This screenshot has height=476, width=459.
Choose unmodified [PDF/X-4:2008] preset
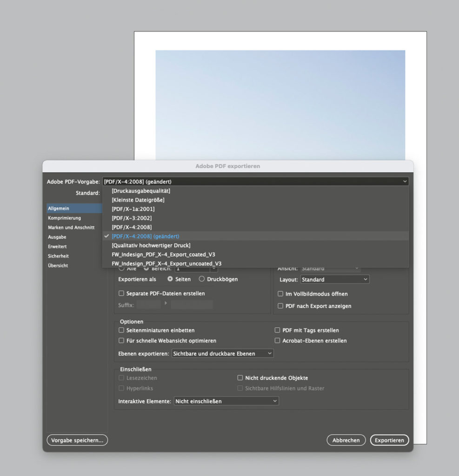tap(255, 227)
